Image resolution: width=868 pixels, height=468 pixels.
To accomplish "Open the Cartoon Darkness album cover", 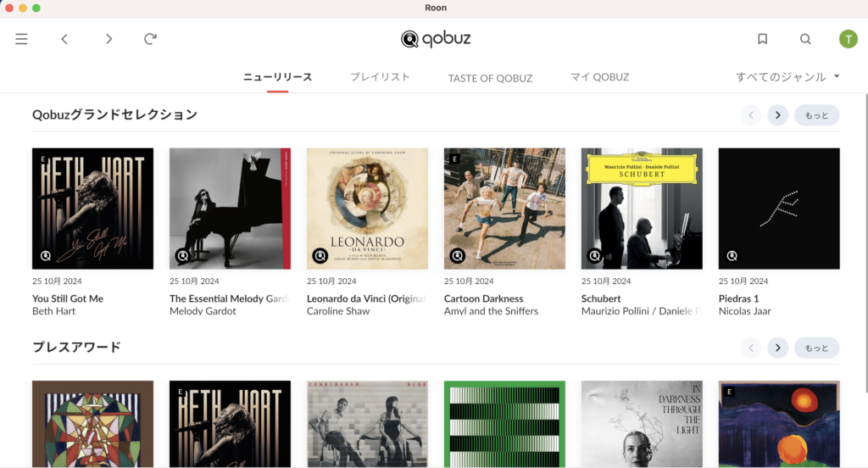I will coord(504,209).
